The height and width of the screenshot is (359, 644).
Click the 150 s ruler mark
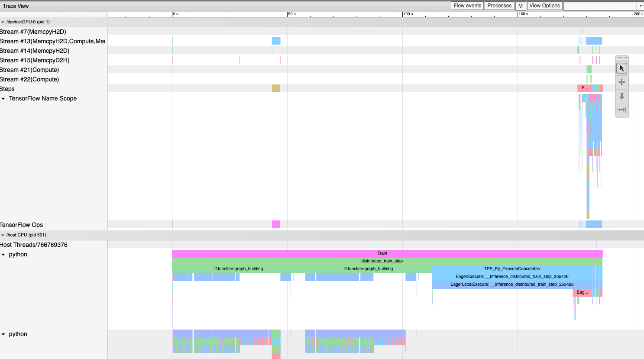[x=523, y=14]
